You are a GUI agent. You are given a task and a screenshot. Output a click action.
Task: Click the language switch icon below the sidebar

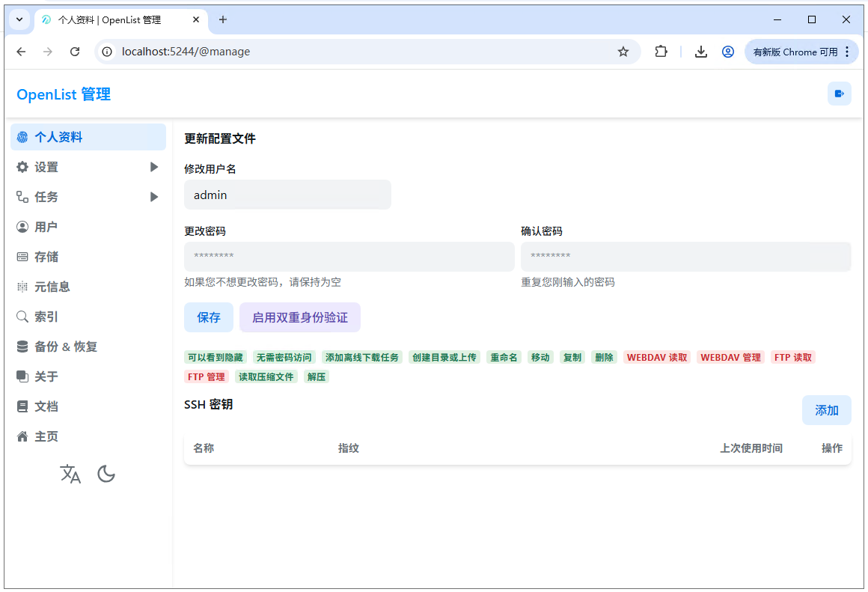coord(70,474)
